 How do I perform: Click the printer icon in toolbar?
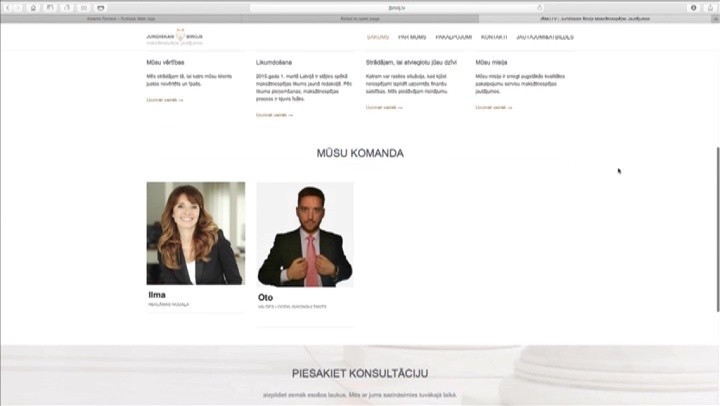click(101, 8)
